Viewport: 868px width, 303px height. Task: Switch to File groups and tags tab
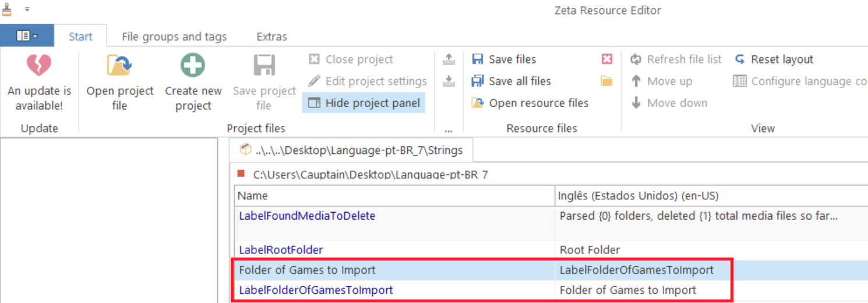click(x=174, y=36)
